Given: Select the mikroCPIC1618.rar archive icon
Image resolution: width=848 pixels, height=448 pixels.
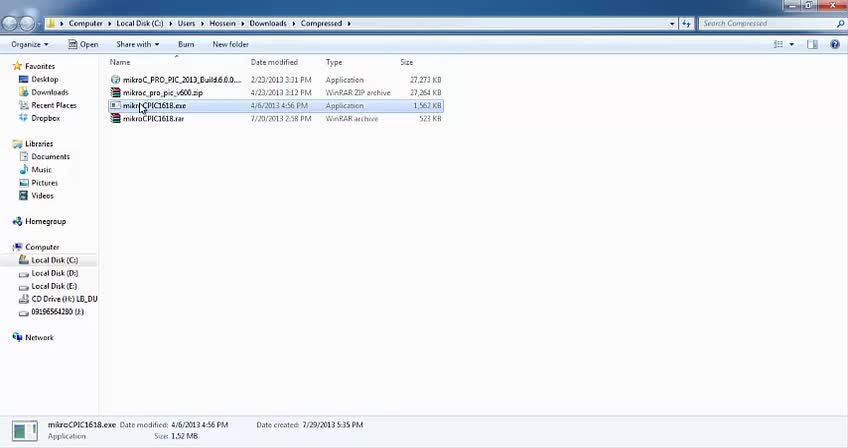Looking at the screenshot, I should coord(115,118).
